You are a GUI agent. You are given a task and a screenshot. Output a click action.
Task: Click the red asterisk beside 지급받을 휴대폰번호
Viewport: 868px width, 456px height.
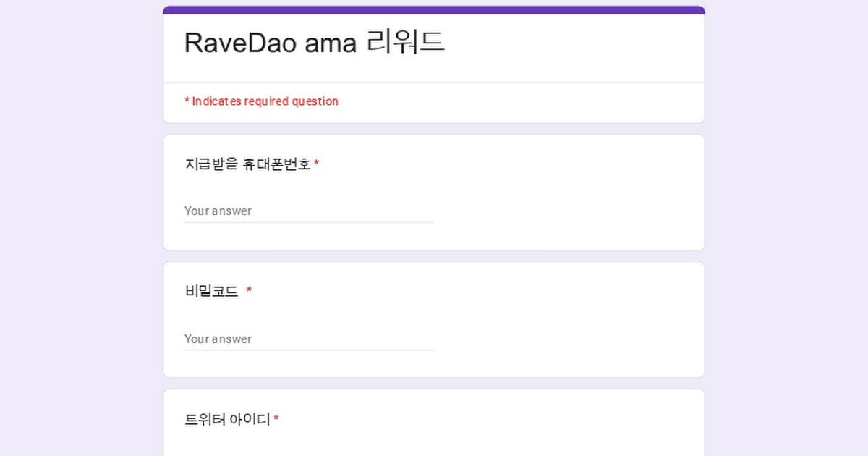coord(317,165)
